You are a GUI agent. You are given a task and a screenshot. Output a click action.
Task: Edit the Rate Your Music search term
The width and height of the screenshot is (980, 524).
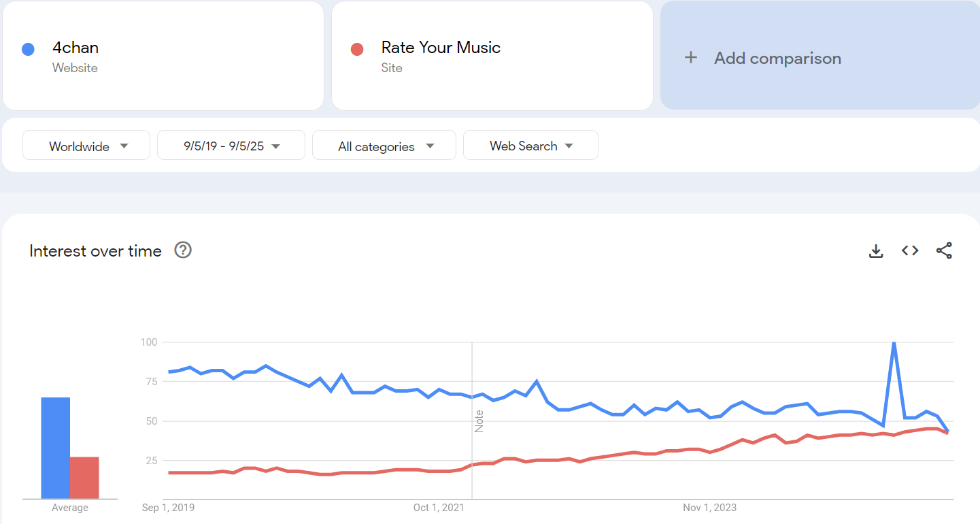pos(441,48)
